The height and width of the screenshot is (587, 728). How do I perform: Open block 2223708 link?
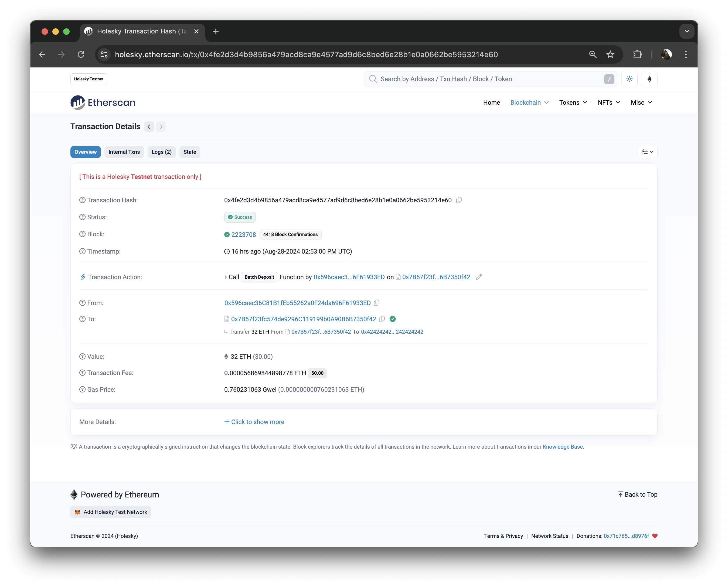point(243,235)
